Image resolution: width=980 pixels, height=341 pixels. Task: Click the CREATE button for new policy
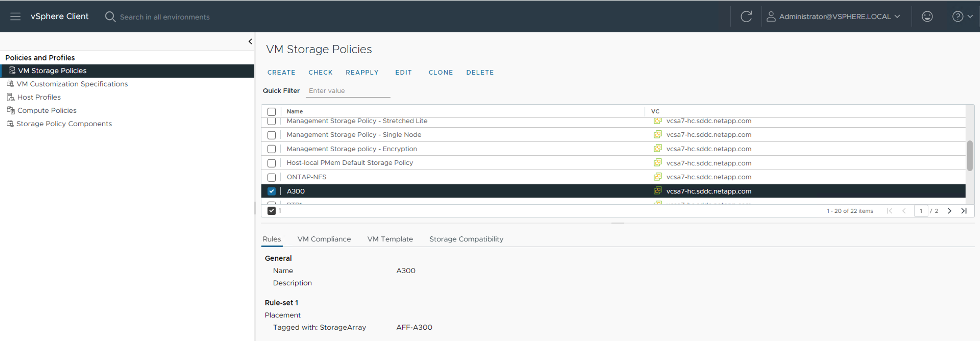coord(281,72)
